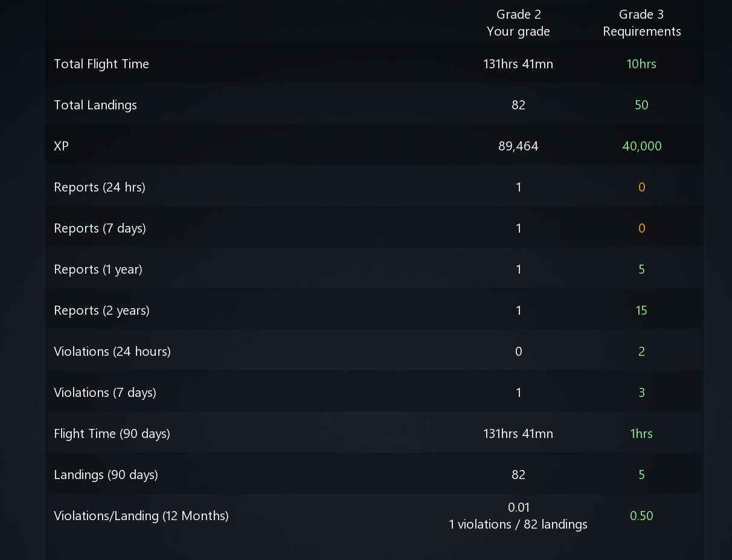Screen dimensions: 732x560
Task: Select the 0.50 violations/landing requirement
Action: click(x=641, y=516)
